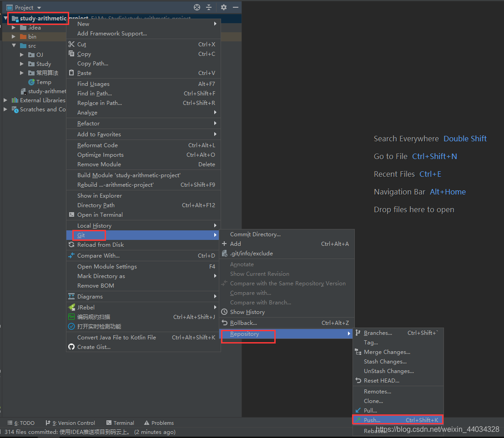Click the plus icon next to Add

[224, 244]
